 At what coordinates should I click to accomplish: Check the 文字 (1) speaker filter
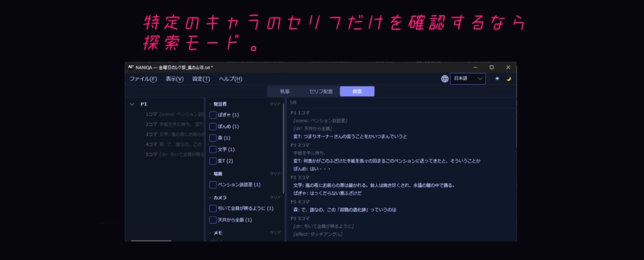(213, 149)
